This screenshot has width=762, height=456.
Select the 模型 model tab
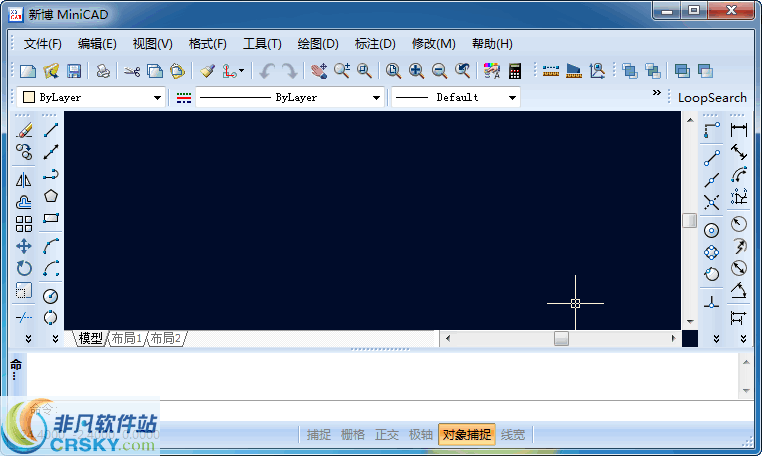click(x=90, y=338)
